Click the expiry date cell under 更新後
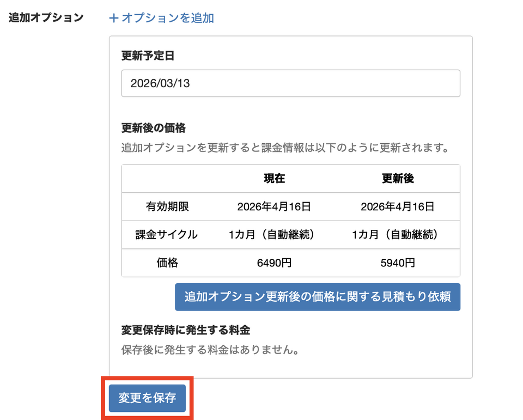 click(x=397, y=206)
